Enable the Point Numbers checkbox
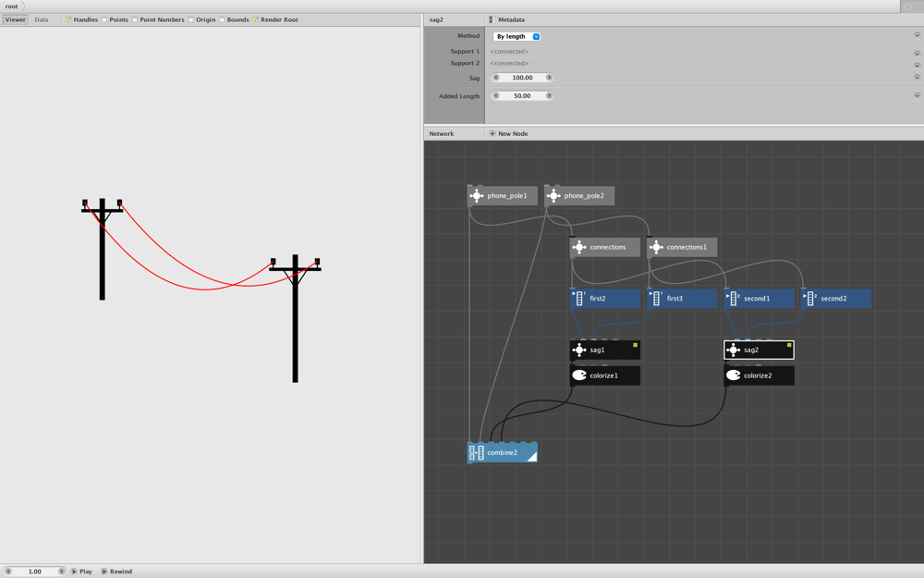The image size is (924, 578). pyautogui.click(x=134, y=19)
